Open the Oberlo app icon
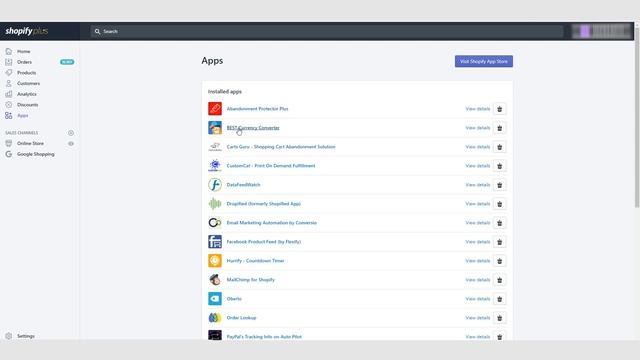The width and height of the screenshot is (640, 360). (x=215, y=299)
